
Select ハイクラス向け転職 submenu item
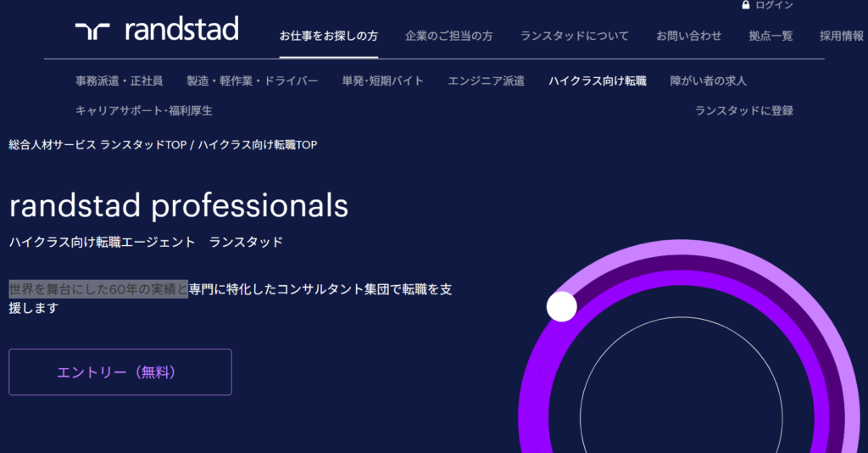pyautogui.click(x=597, y=81)
